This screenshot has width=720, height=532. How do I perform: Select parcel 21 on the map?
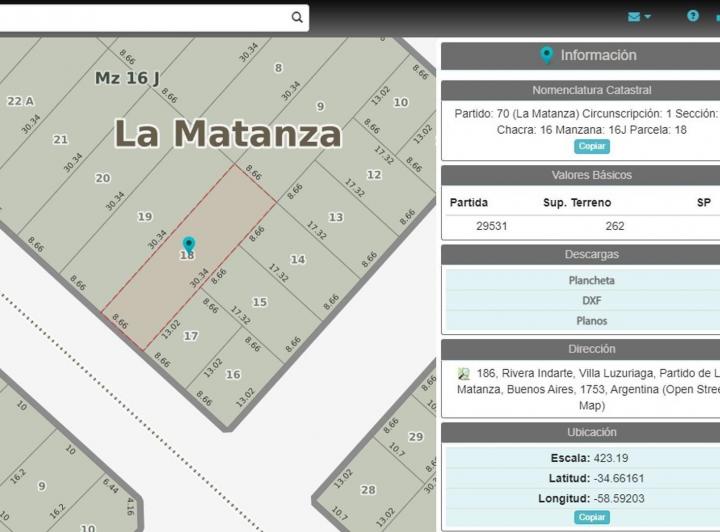(x=60, y=140)
